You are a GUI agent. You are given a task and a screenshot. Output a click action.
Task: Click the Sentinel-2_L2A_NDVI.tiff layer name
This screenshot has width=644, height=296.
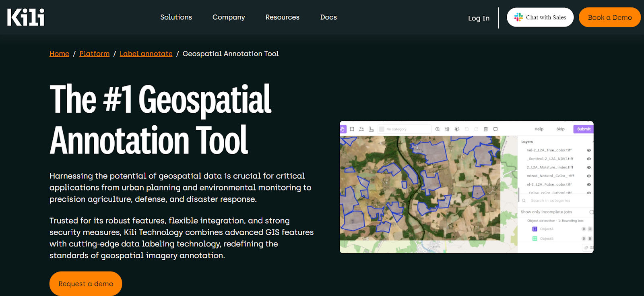click(x=550, y=159)
